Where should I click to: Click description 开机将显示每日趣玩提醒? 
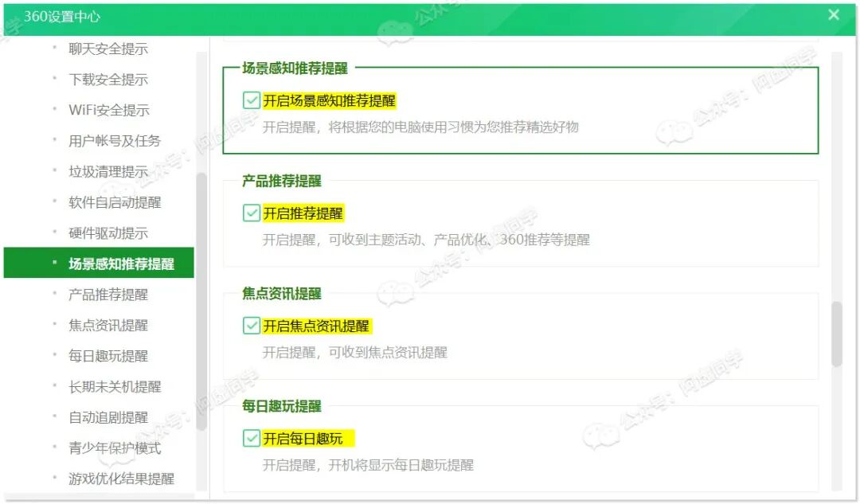pos(401,465)
